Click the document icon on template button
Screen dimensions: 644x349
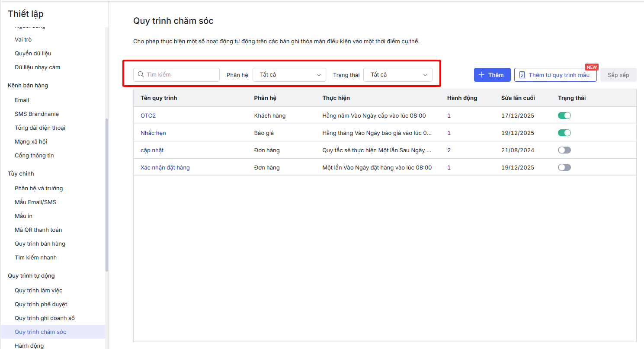pos(522,75)
